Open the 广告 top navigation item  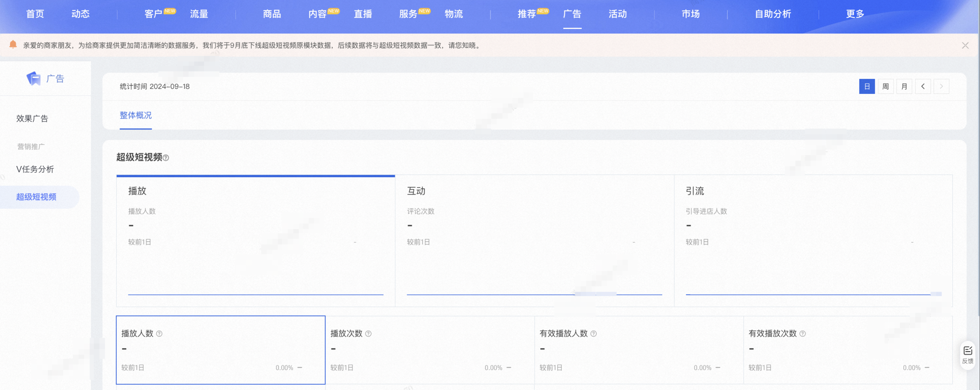572,14
